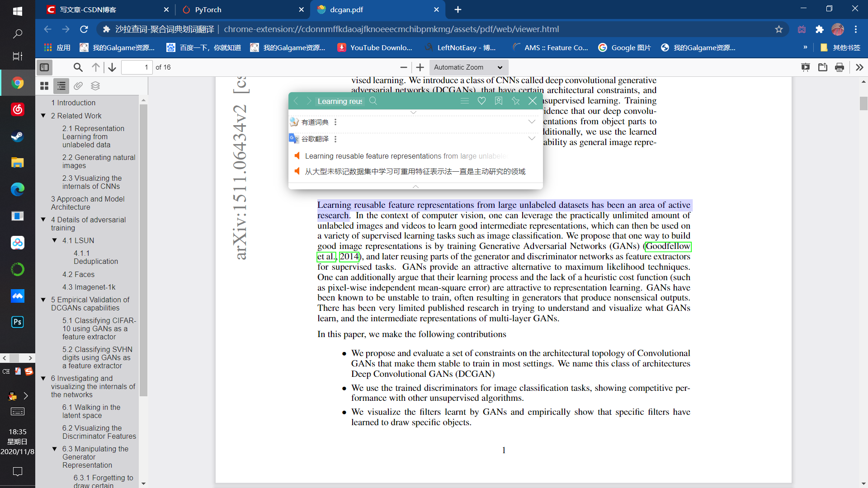Open the 百度一下，你就知道 bookmark
868x488 pixels.
coord(203,47)
